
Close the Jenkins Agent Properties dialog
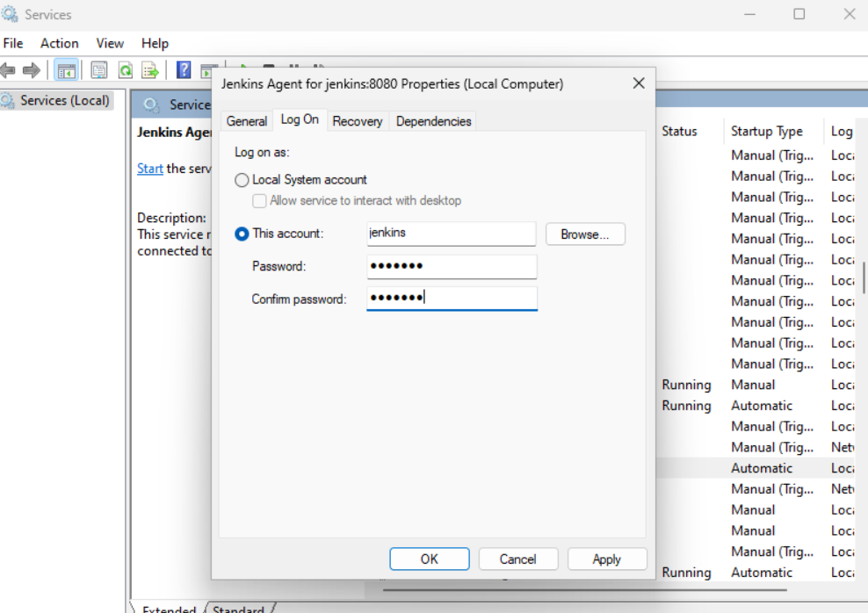639,83
